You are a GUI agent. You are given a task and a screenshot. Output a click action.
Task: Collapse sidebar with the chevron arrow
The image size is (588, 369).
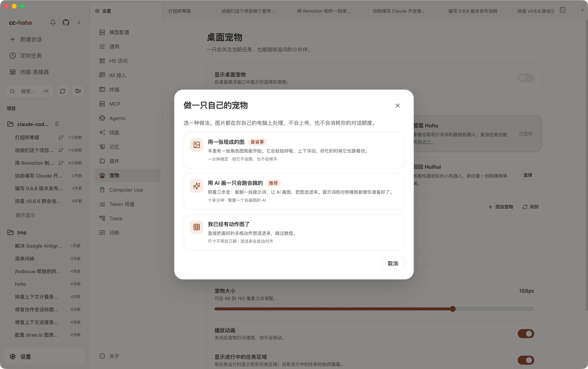79,23
